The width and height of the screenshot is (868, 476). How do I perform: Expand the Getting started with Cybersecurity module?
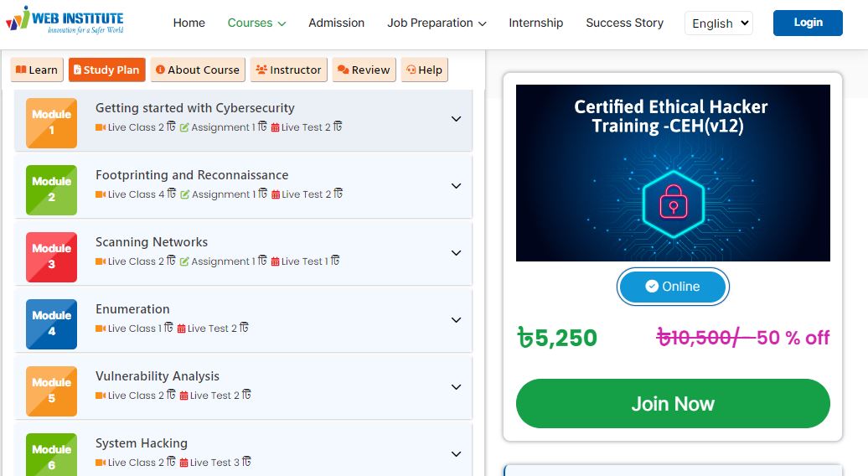coord(456,119)
